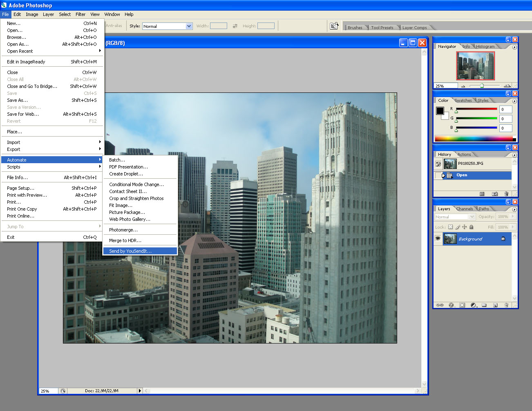Switch to the Channels tab
The height and width of the screenshot is (411, 532).
[465, 209]
